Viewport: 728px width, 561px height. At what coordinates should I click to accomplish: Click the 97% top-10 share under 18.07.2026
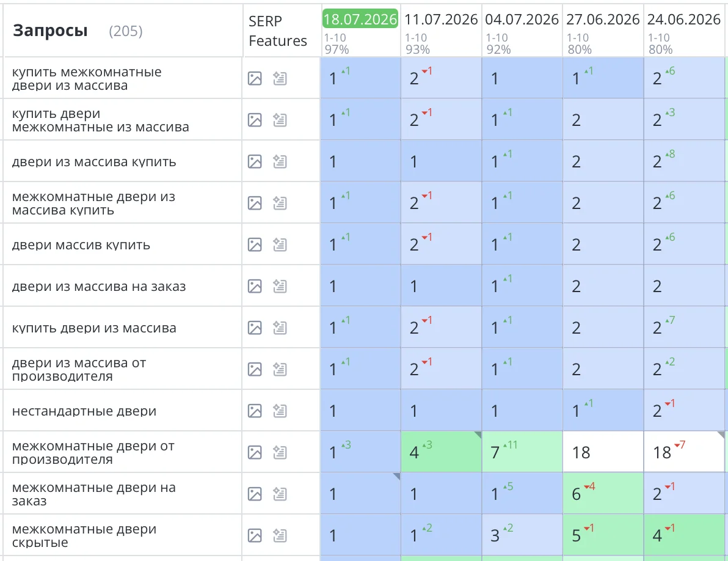[337, 50]
